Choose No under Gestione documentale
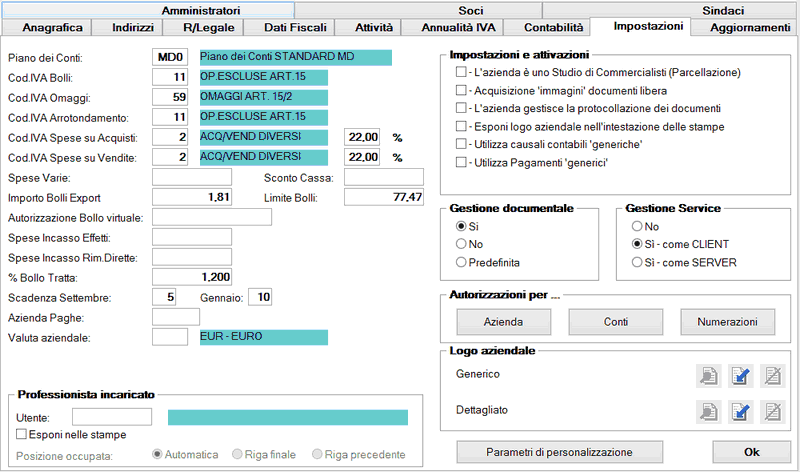 click(x=461, y=244)
